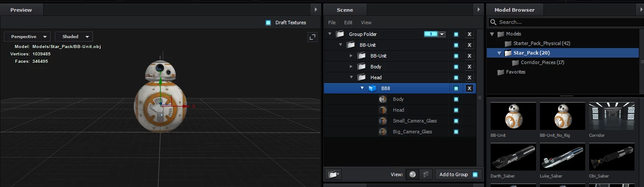Click the new folder icon in Scene panel
644x187 pixels.
pos(333,174)
